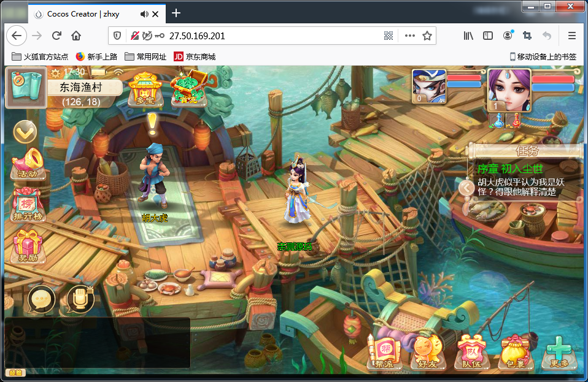588x382 pixels.
Task: Select quest 序章 初入尘世
Action: 510,169
